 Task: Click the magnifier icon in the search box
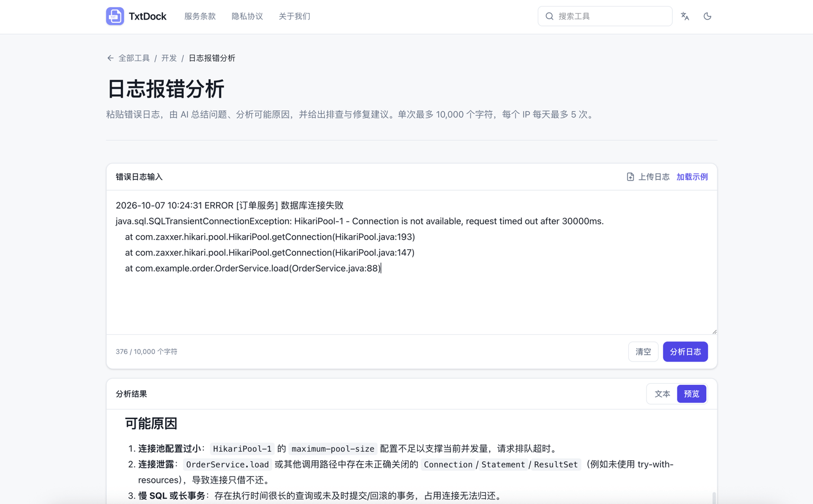pos(550,16)
